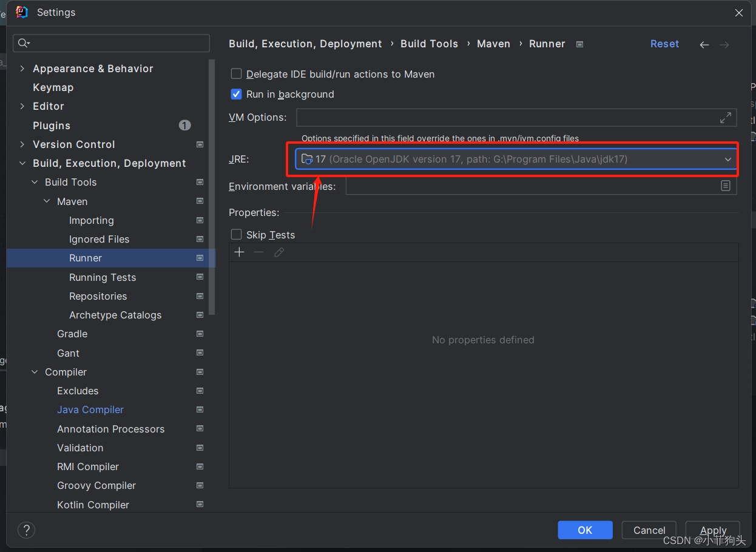The width and height of the screenshot is (756, 552).
Task: Click project icon next to Gradle
Action: 200,334
